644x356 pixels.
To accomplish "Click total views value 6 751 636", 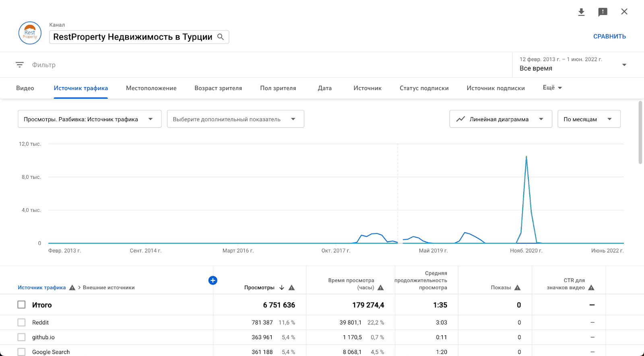I will click(x=279, y=305).
